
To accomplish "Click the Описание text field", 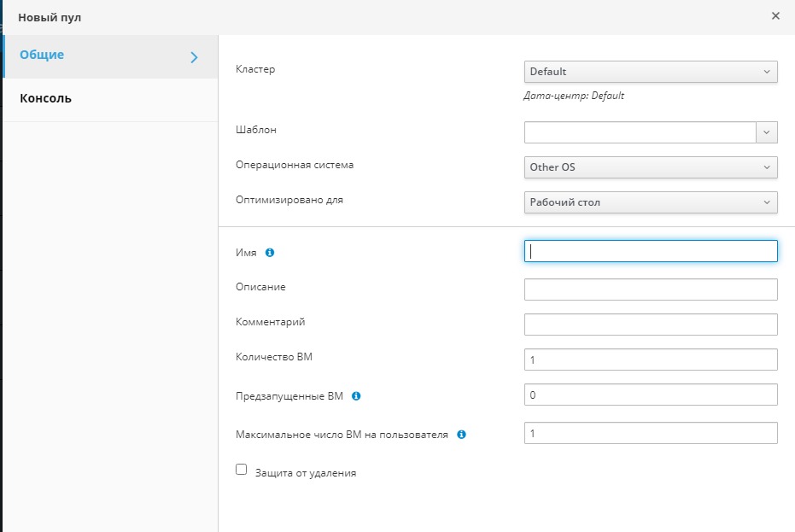I will [x=650, y=289].
